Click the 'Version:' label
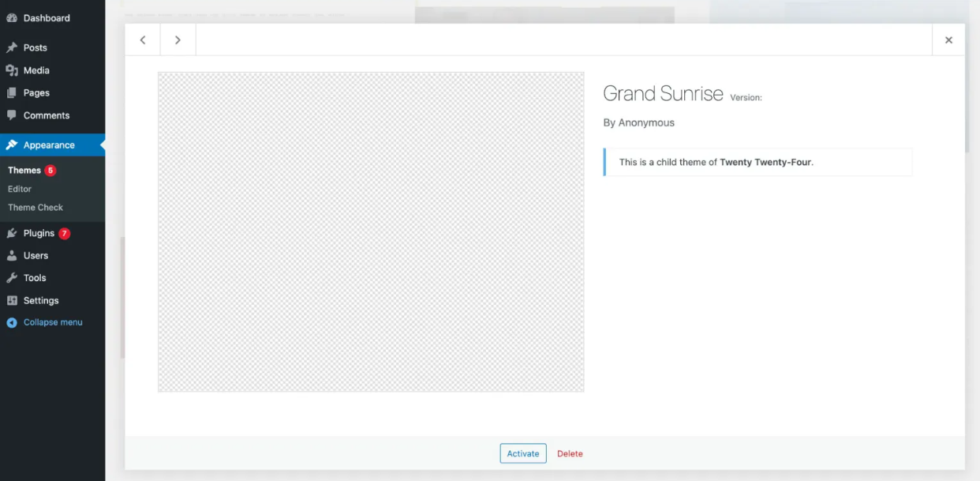 point(746,98)
